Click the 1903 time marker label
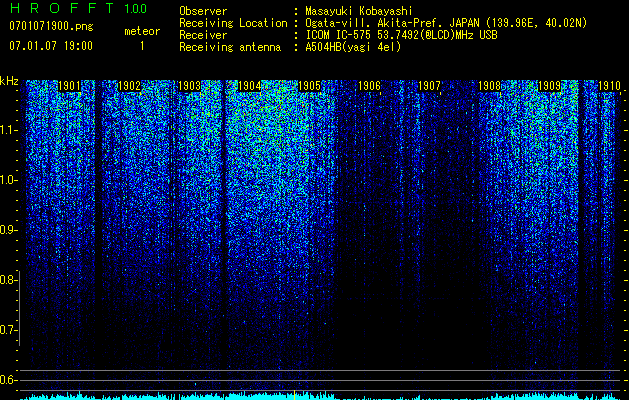Screen dimensions: 629x400 click(189, 86)
